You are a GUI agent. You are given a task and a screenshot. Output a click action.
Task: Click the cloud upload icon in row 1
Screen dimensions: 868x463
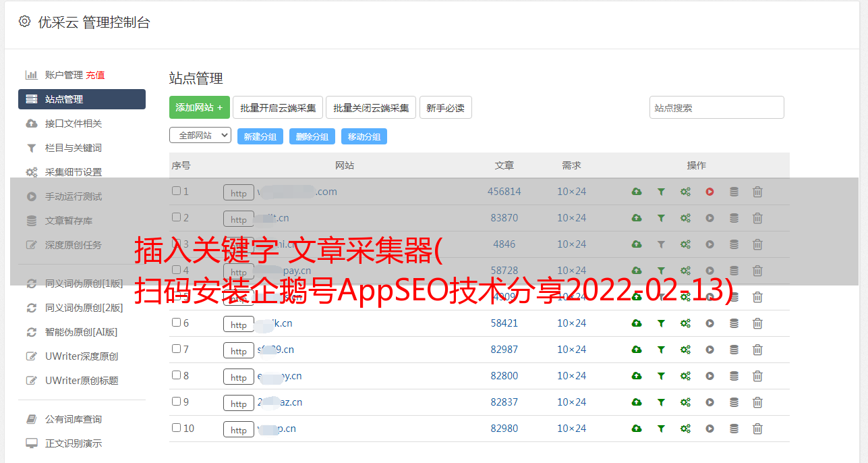pos(637,192)
